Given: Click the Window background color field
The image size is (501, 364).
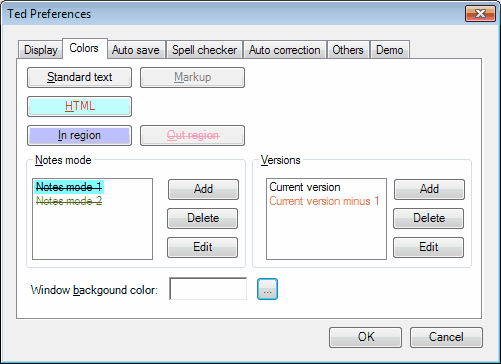Looking at the screenshot, I should [x=208, y=289].
